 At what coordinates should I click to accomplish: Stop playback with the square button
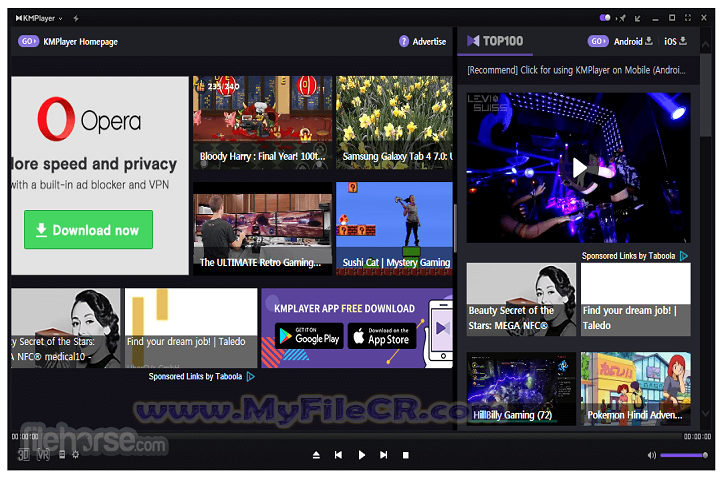click(405, 455)
